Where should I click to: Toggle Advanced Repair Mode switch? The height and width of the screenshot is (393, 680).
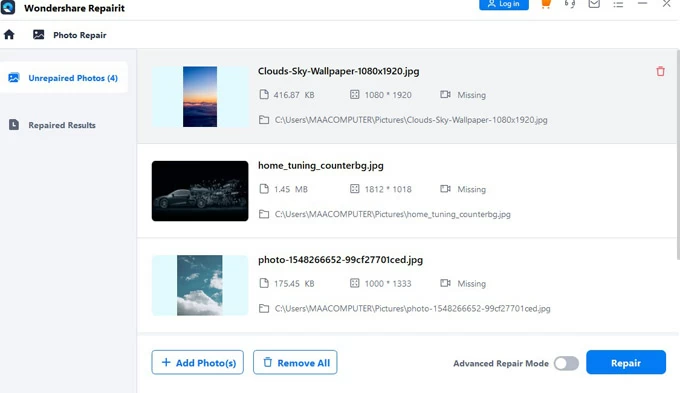566,363
